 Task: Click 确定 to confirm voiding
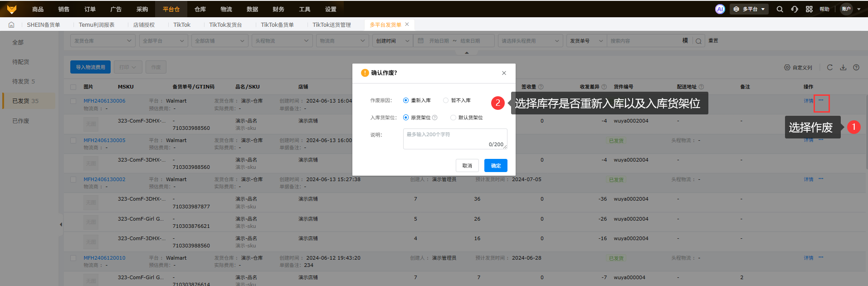tap(496, 166)
